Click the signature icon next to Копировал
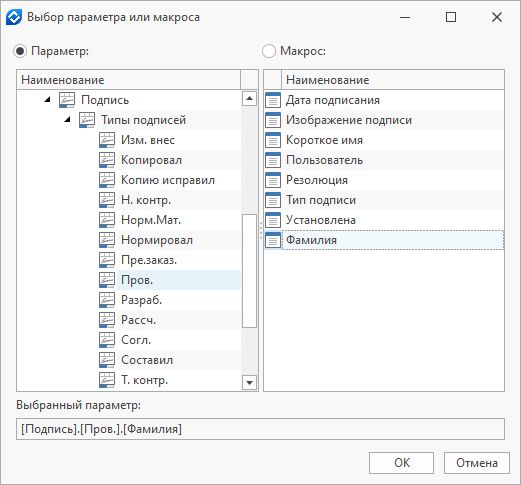Screen dimensions: 521x485 tap(107, 160)
